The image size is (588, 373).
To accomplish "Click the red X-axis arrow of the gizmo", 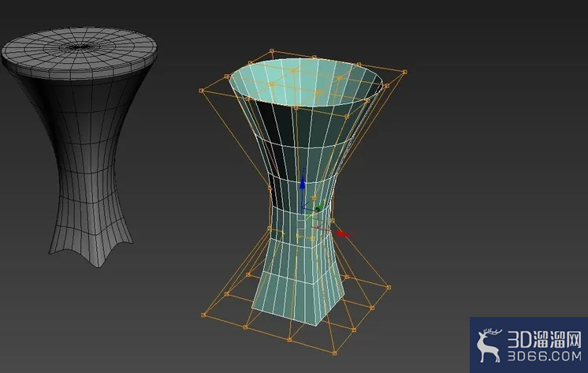I will click(x=342, y=234).
